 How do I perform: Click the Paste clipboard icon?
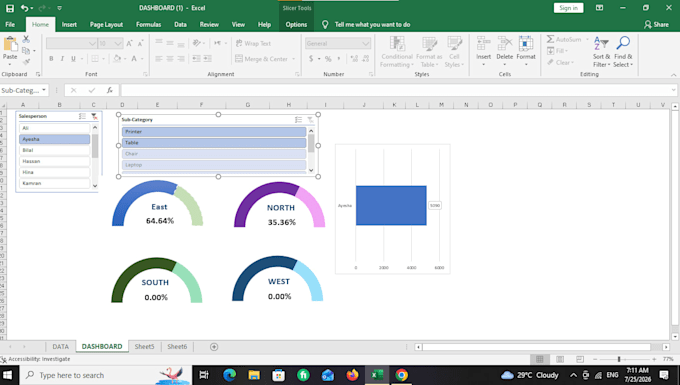(10, 44)
